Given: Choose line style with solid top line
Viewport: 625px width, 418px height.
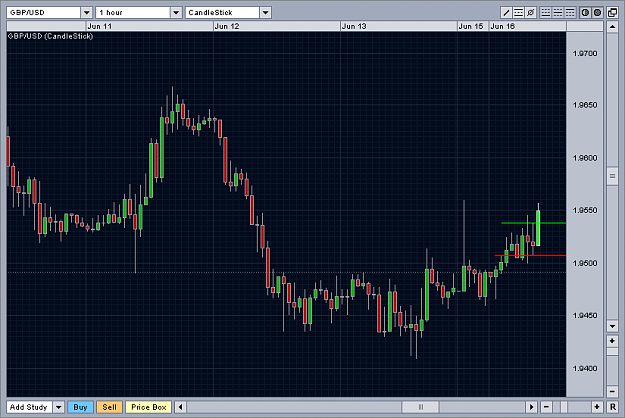Looking at the screenshot, I should coord(570,12).
